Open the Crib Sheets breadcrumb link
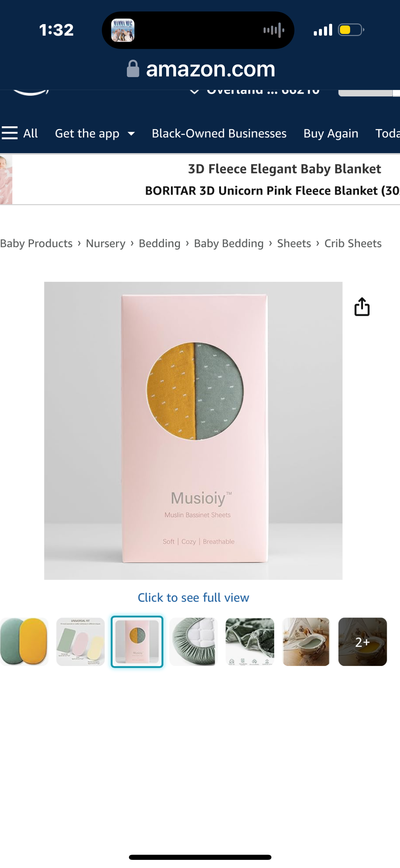Viewport: 400px width, 868px height. click(353, 243)
